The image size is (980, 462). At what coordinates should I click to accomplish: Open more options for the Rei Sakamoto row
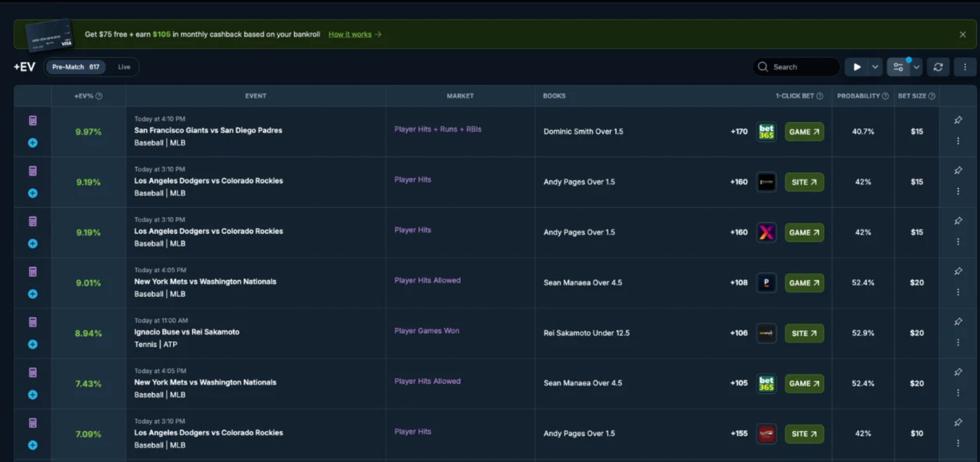tap(958, 343)
